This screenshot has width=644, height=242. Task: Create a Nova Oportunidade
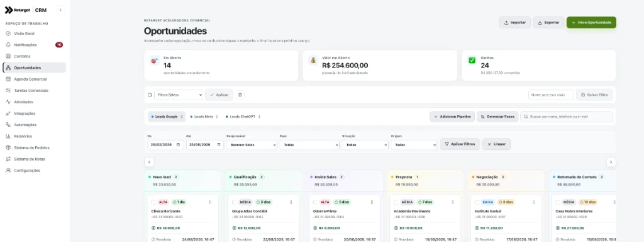click(x=591, y=23)
